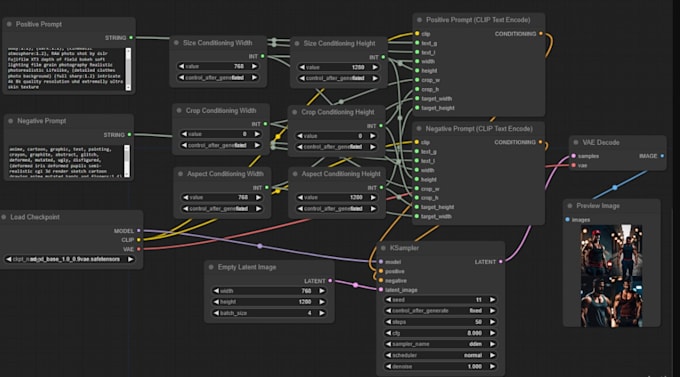Decrease cfg with left arrow in KSampler
This screenshot has width=680, height=377.
pyautogui.click(x=389, y=333)
